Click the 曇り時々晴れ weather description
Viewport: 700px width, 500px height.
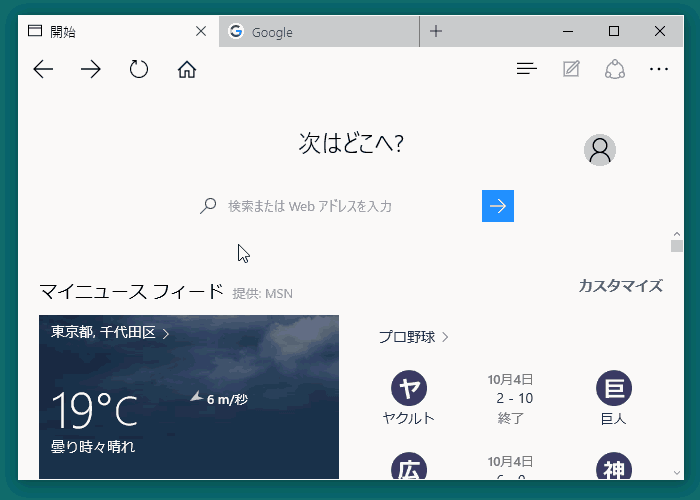[x=93, y=447]
